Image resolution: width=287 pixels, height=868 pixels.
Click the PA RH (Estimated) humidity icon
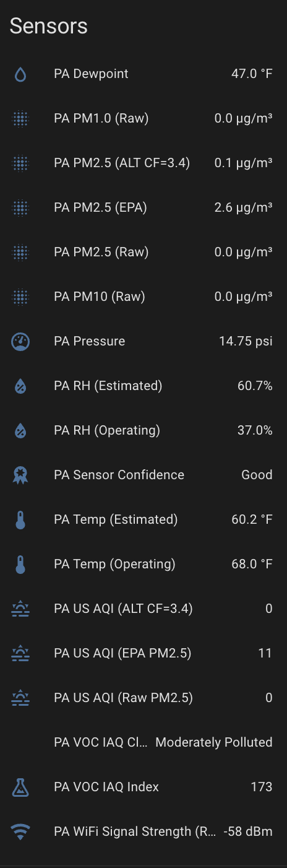coord(20,386)
